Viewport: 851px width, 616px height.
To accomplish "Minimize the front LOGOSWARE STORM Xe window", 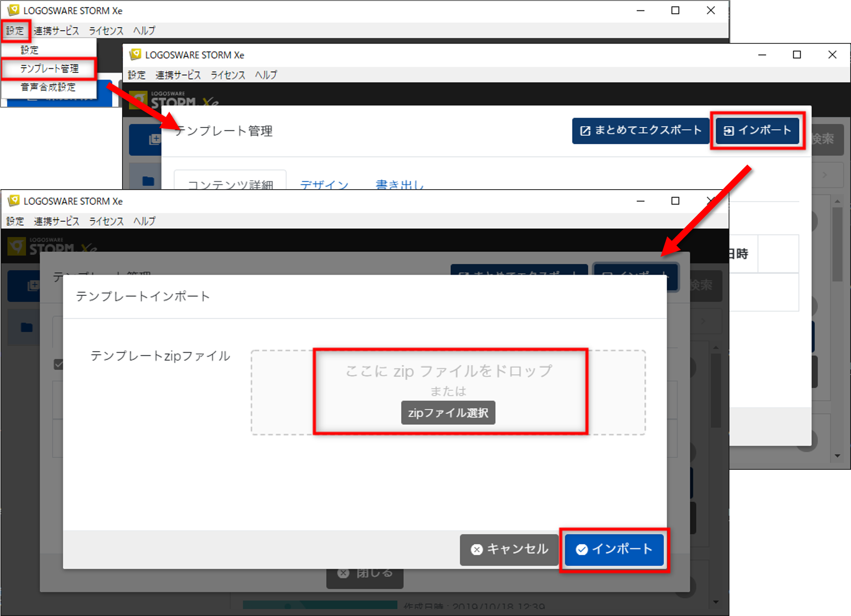I will click(x=640, y=201).
